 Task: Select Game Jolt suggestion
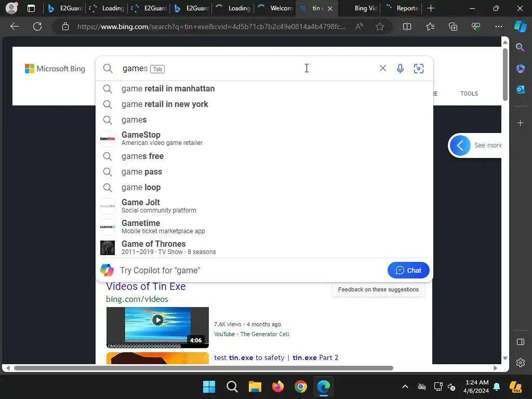[264, 206]
